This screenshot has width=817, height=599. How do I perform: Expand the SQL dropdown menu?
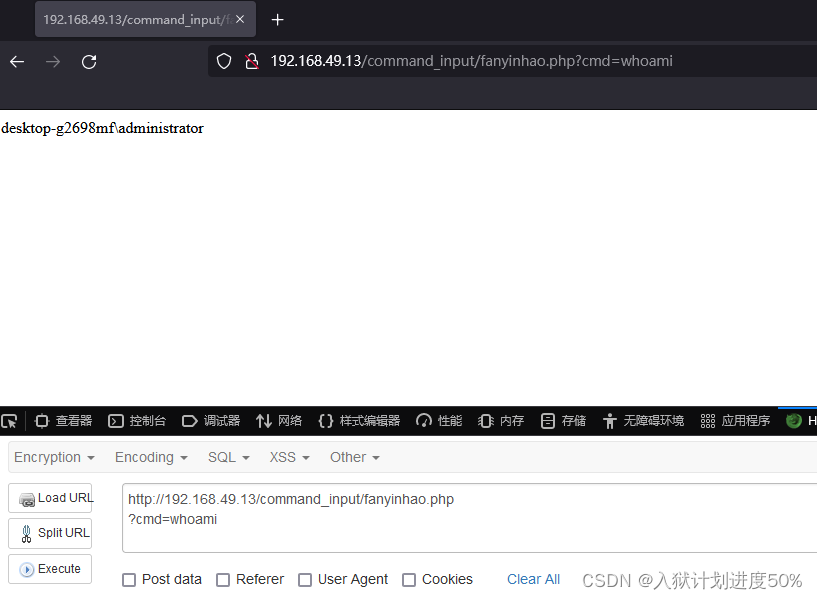click(229, 457)
